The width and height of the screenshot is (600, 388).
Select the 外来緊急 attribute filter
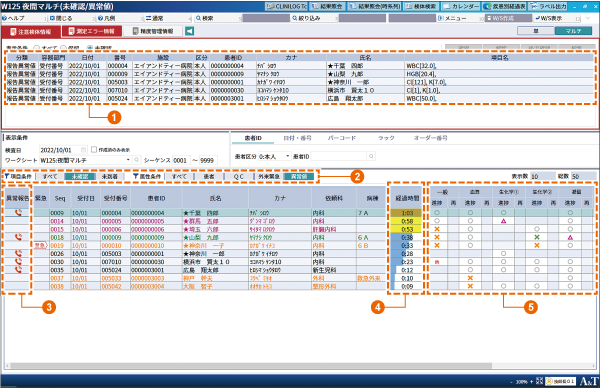tap(269, 176)
